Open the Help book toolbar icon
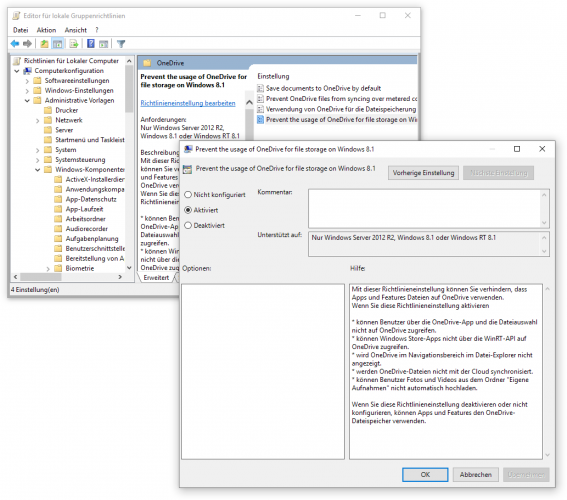 coord(91,44)
